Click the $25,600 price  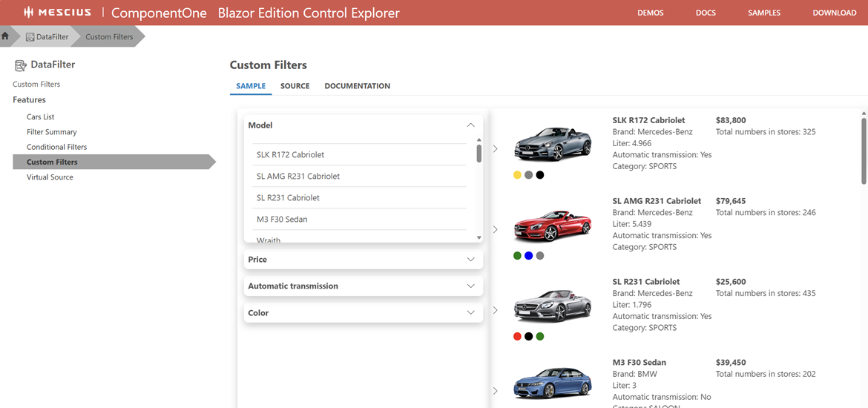pos(731,282)
